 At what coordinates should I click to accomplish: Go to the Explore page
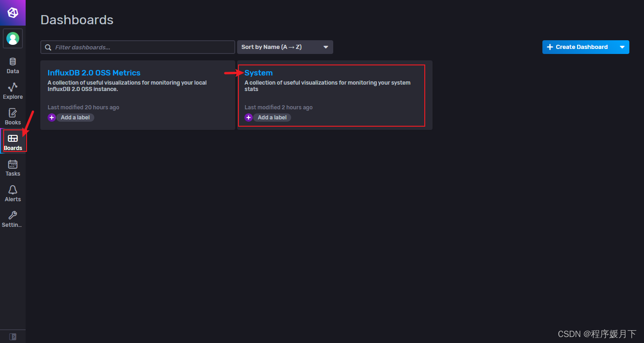point(13,91)
